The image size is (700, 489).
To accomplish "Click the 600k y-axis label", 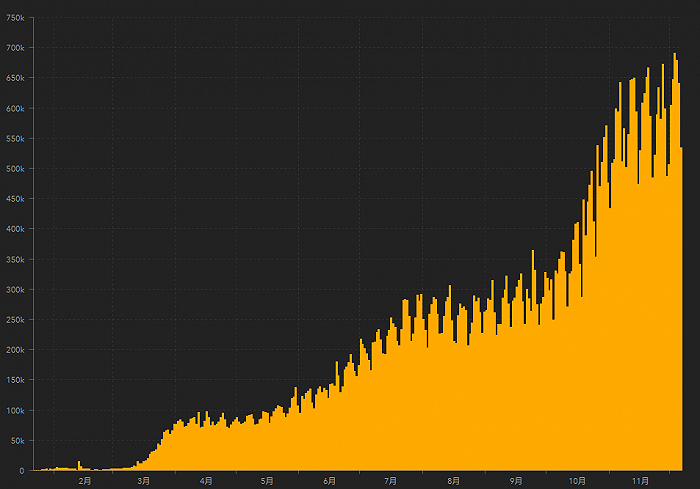I will [15, 109].
